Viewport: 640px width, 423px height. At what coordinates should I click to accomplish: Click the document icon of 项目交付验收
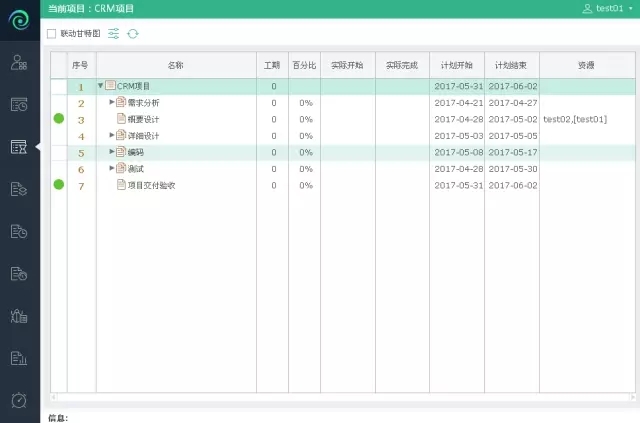click(x=121, y=185)
